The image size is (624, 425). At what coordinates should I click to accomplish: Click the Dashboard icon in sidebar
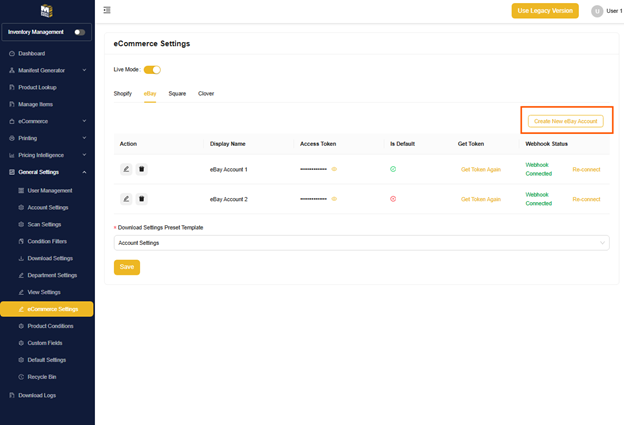pyautogui.click(x=12, y=54)
